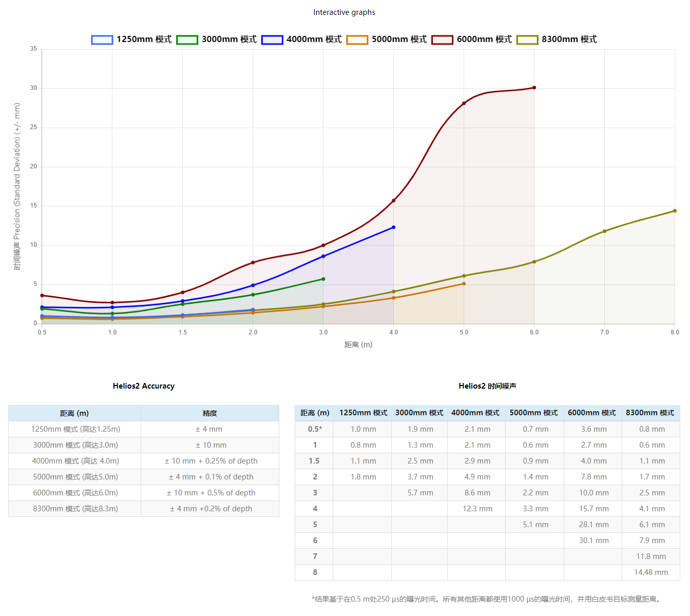Click the 精度 column header
Viewport: 690px width, 616px height.
[x=209, y=413]
